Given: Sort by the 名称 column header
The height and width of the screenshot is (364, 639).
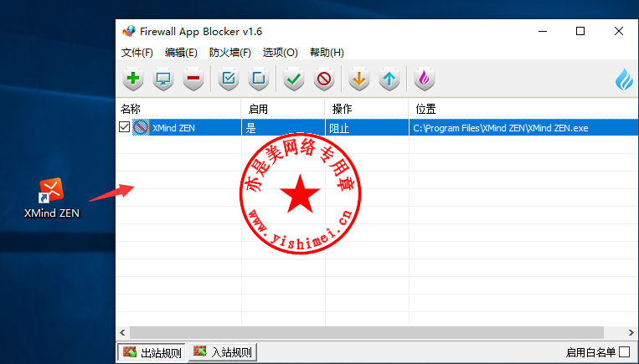Looking at the screenshot, I should pos(178,109).
